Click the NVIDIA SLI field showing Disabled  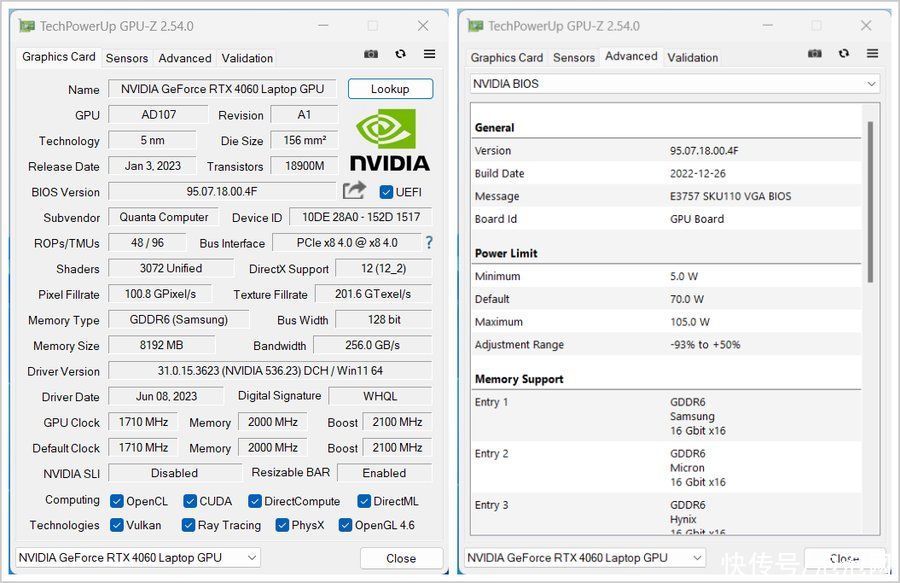point(174,473)
